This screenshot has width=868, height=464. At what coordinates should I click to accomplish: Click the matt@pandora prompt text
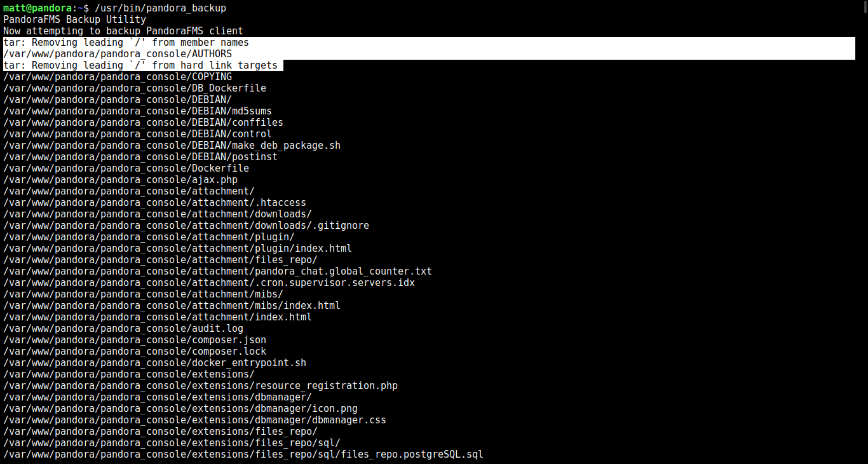[37, 8]
